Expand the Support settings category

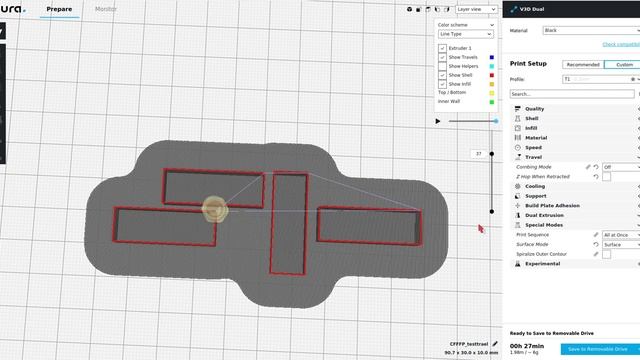(576, 196)
